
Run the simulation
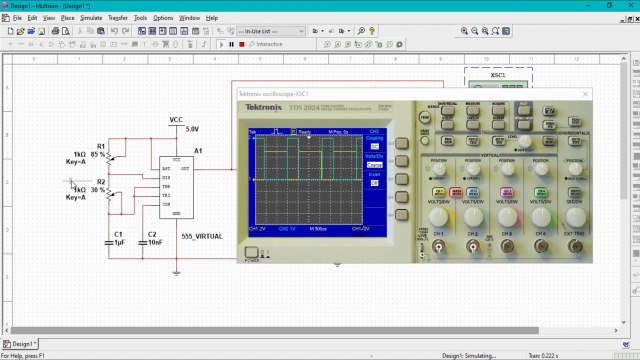click(221, 44)
